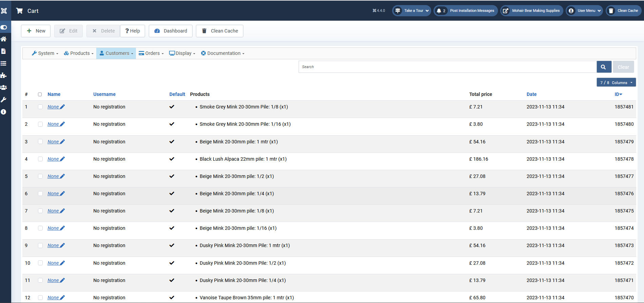Click the Joomla logo icon
The image size is (644, 303).
pos(4,11)
